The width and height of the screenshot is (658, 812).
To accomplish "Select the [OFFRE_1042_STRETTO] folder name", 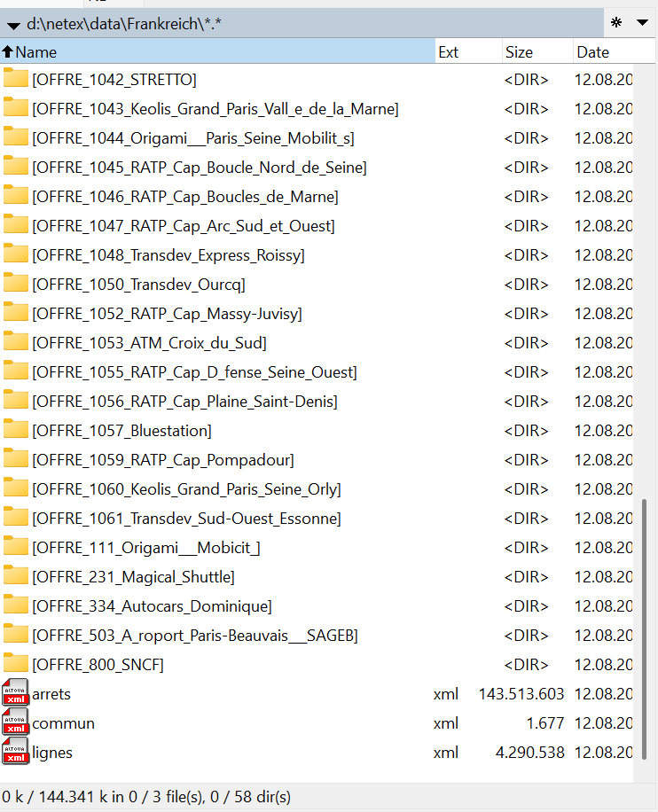I will tap(114, 80).
